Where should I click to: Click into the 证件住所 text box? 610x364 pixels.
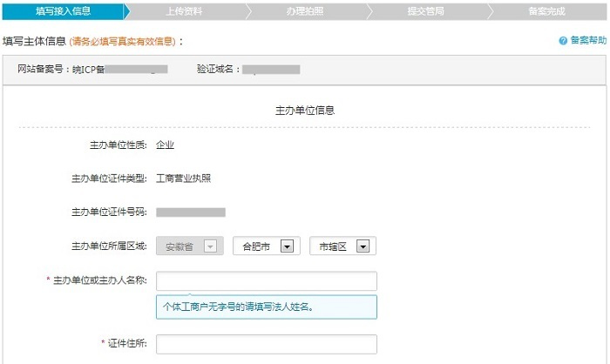(x=266, y=344)
